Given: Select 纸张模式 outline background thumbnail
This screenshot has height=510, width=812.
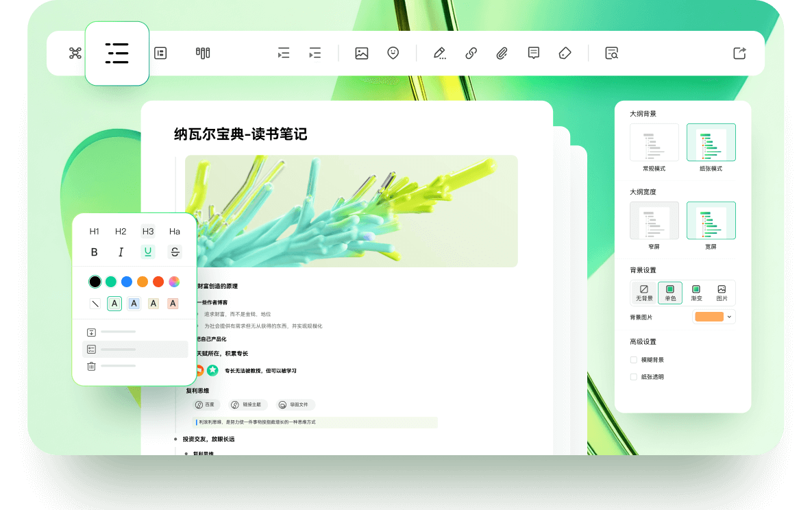Looking at the screenshot, I should tap(711, 143).
